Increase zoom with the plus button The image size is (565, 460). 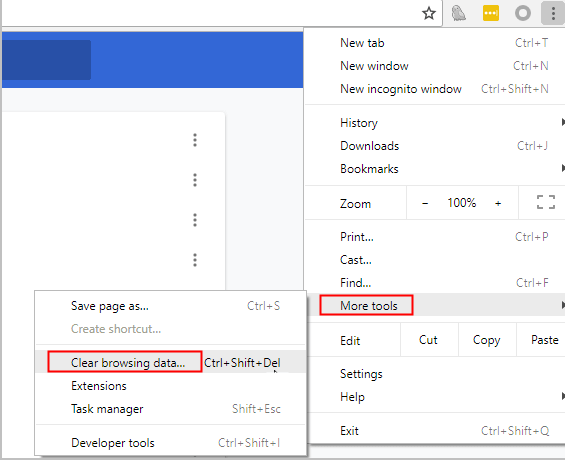pyautogui.click(x=498, y=204)
